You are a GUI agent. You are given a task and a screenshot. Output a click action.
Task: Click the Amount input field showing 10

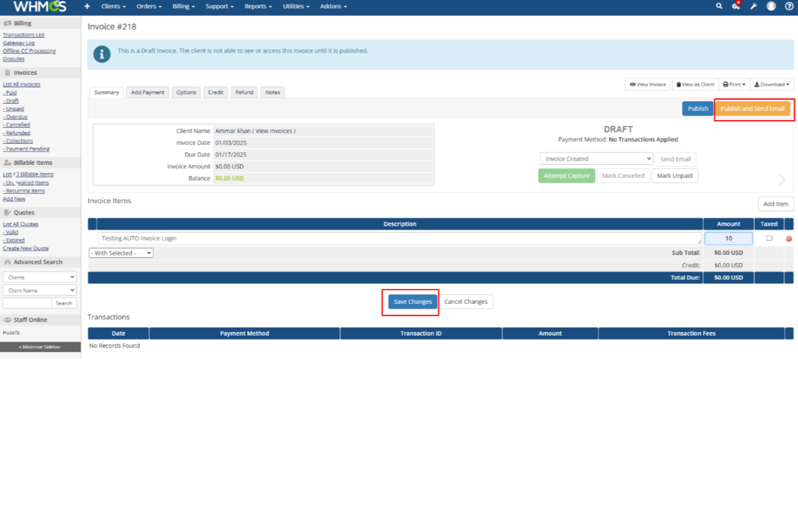pyautogui.click(x=728, y=238)
